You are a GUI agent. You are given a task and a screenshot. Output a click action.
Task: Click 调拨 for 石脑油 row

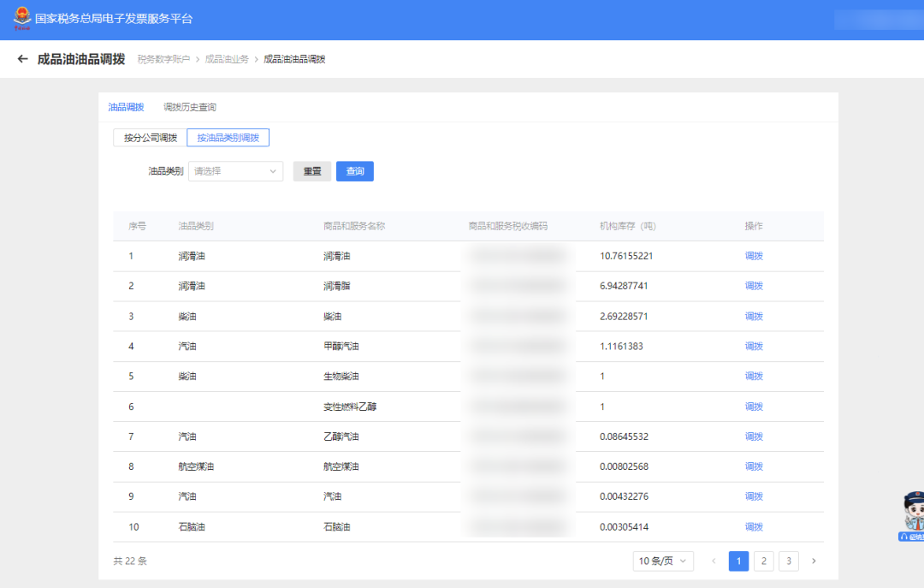(753, 527)
